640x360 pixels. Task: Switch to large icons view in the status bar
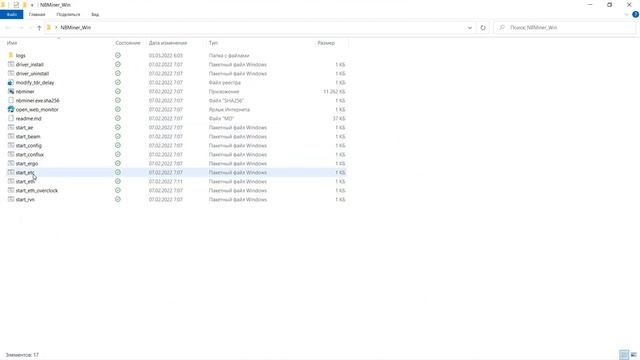tap(633, 355)
